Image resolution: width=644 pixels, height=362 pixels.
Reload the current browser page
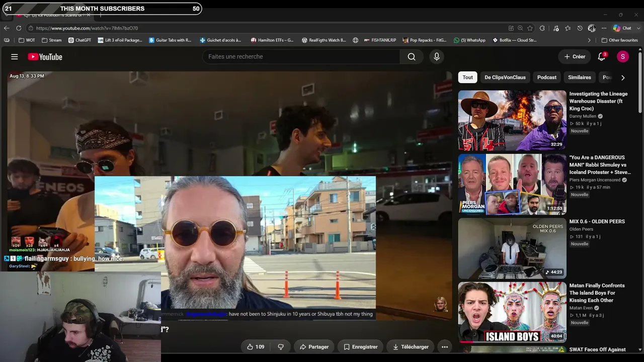pyautogui.click(x=19, y=28)
